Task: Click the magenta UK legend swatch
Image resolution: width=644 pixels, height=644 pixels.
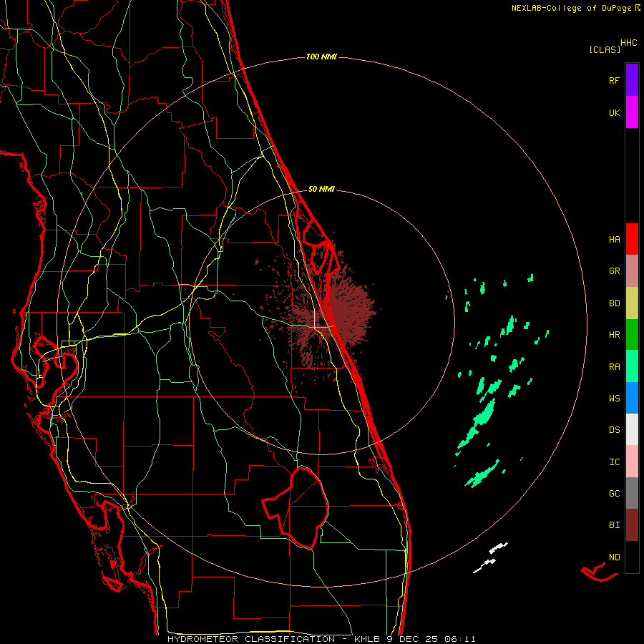Action: click(632, 112)
